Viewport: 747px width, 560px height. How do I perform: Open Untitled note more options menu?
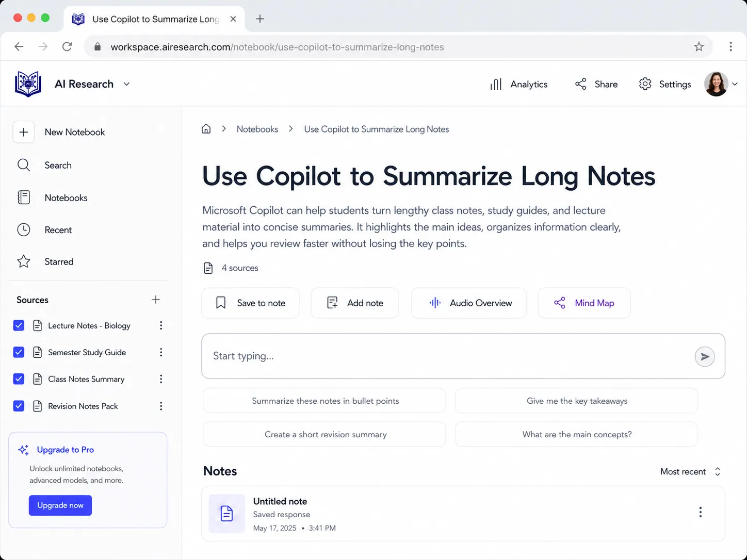(x=700, y=512)
